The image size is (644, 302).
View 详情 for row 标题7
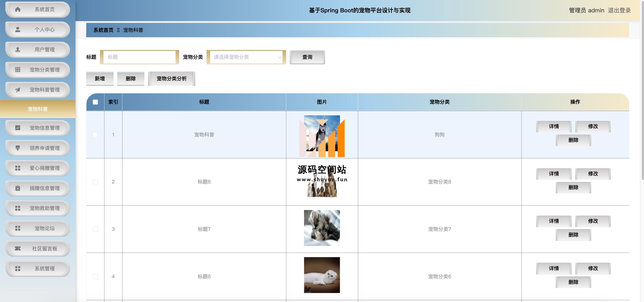554,221
